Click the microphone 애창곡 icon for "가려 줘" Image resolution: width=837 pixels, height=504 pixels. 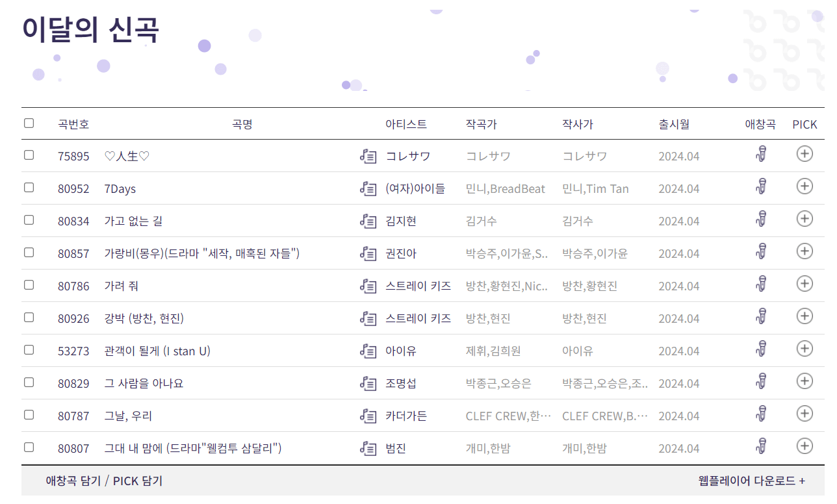[761, 285]
